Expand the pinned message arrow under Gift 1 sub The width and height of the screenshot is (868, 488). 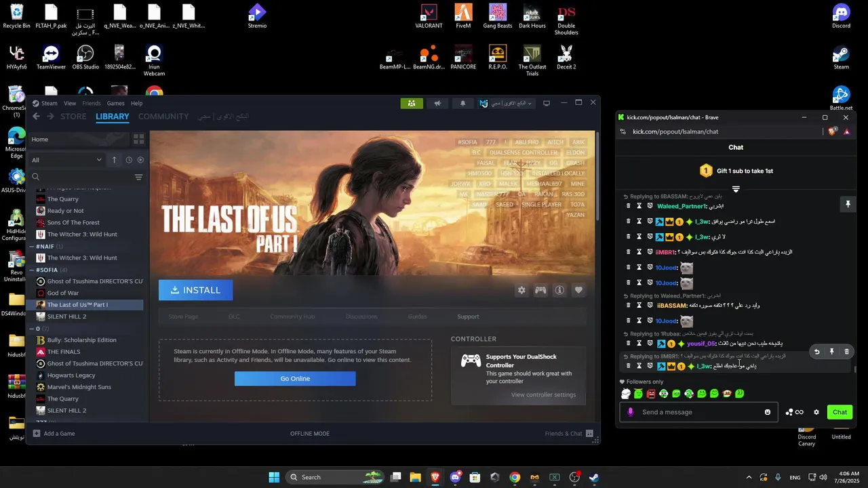click(736, 189)
